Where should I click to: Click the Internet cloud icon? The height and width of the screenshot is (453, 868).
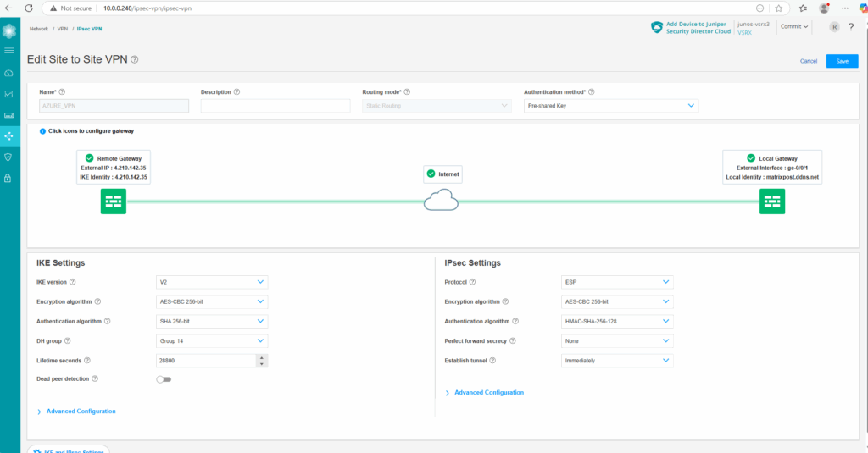[441, 200]
